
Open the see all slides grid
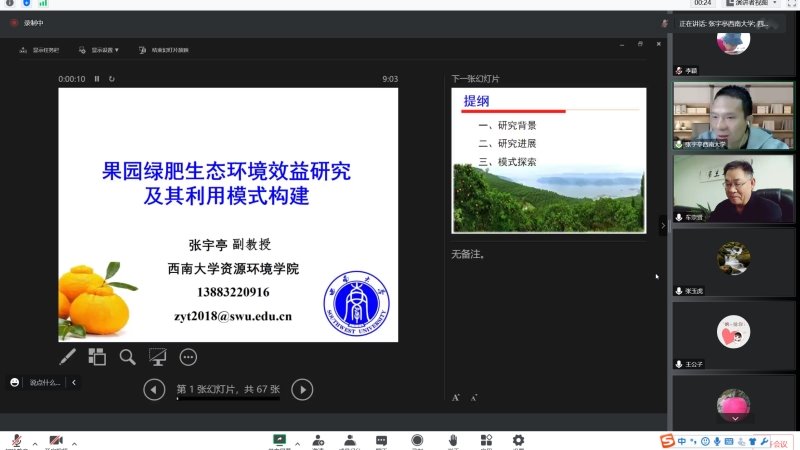[97, 356]
